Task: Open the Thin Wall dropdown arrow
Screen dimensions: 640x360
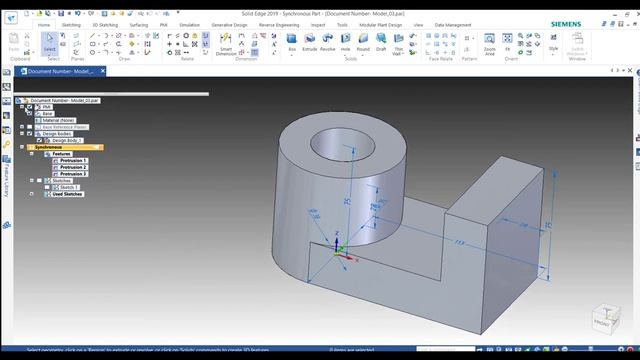Action: (403, 54)
